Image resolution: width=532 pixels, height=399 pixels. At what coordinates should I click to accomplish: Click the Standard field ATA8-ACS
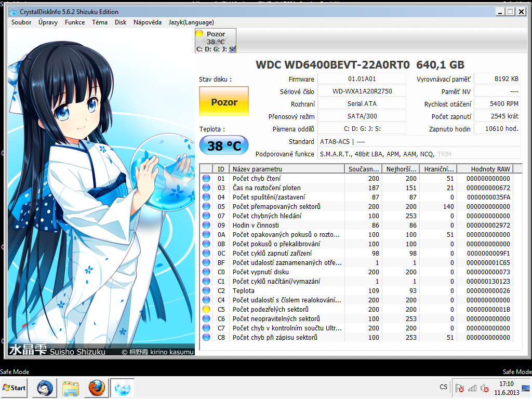(419, 141)
